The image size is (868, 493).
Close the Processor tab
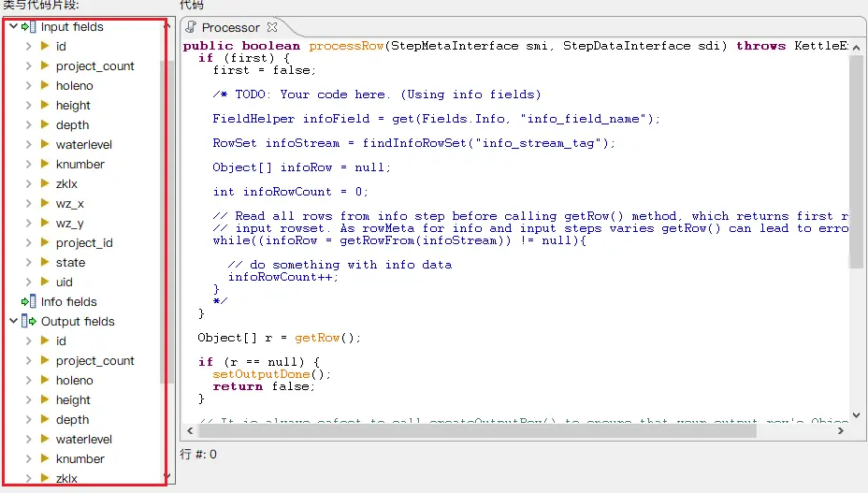(x=272, y=27)
